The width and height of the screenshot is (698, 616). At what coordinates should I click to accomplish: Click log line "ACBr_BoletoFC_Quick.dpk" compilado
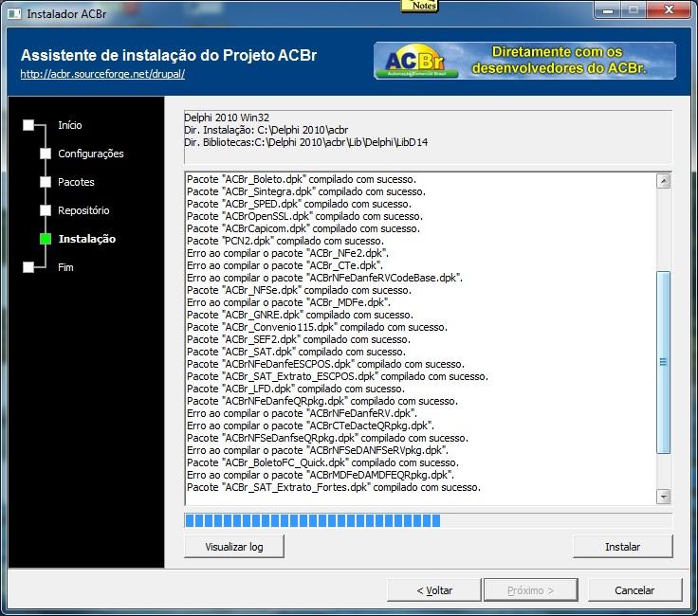[322, 462]
